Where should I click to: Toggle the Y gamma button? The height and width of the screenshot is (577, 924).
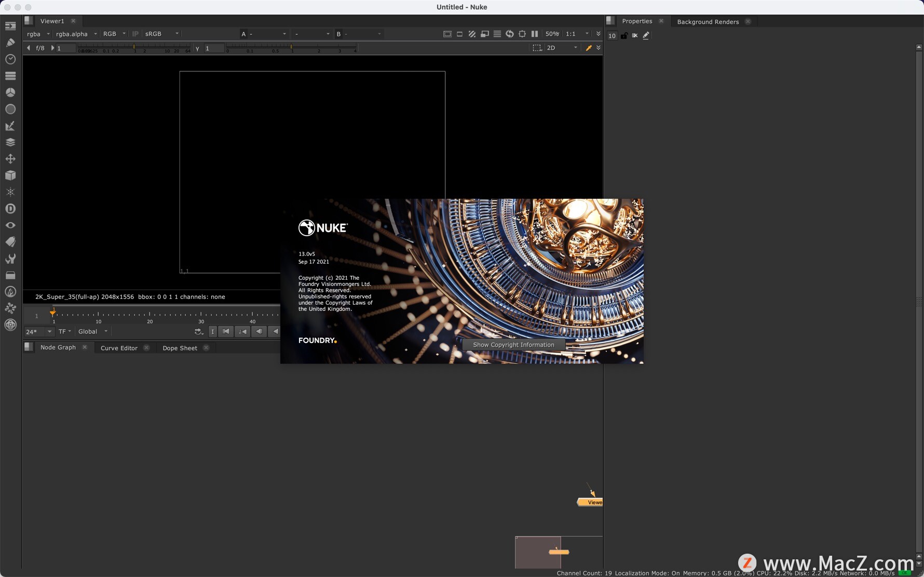coord(197,48)
